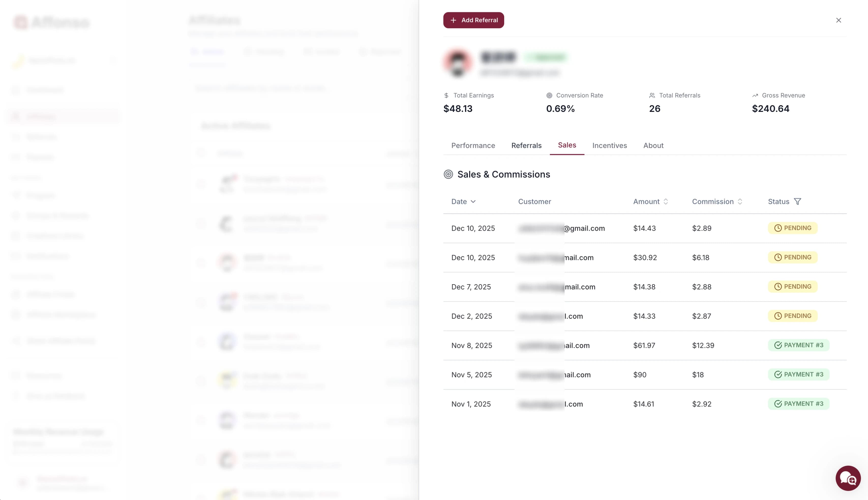The width and height of the screenshot is (868, 500).
Task: Toggle the Date column sort chevron
Action: pyautogui.click(x=474, y=202)
